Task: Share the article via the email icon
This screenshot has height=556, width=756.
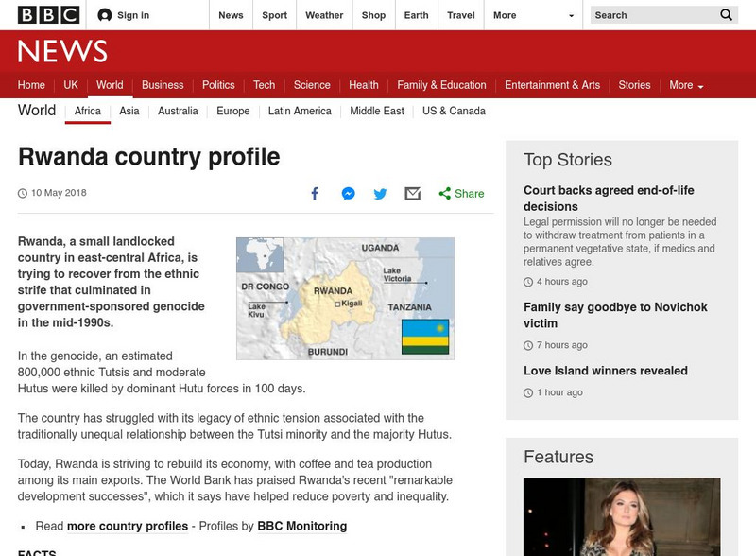Action: pos(412,193)
